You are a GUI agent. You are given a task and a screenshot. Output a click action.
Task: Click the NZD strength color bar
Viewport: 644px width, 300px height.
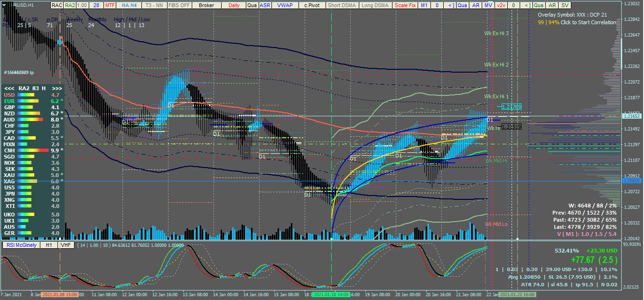click(x=29, y=113)
